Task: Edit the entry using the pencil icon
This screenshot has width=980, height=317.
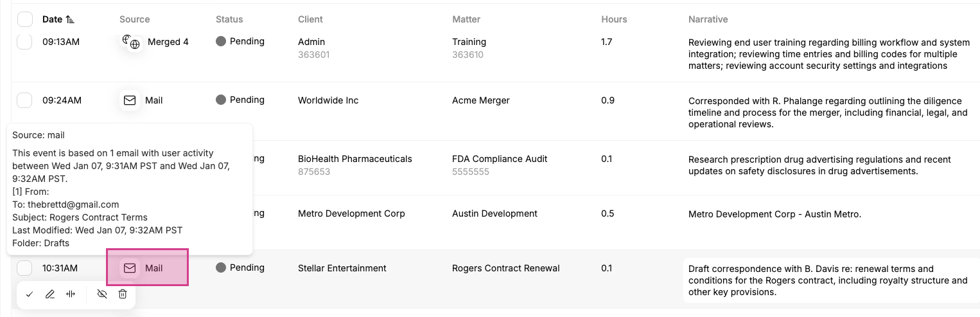Action: (50, 294)
